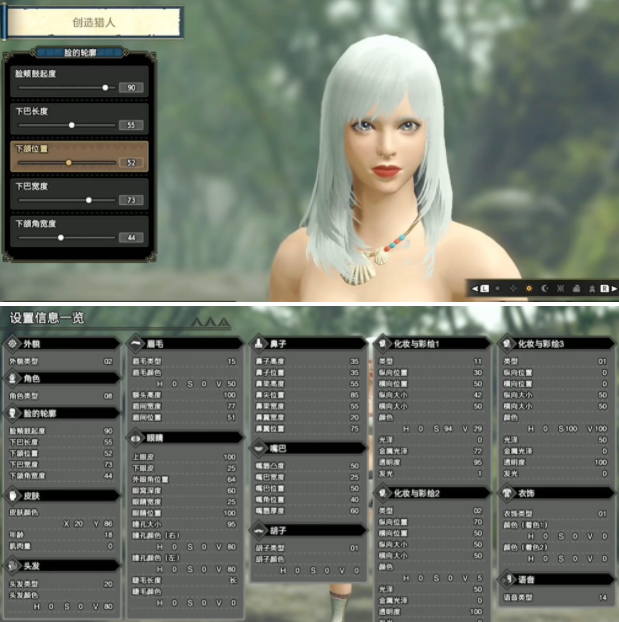The width and height of the screenshot is (619, 622).
Task: Click the 下巴长度 value box showing 55
Action: click(131, 125)
